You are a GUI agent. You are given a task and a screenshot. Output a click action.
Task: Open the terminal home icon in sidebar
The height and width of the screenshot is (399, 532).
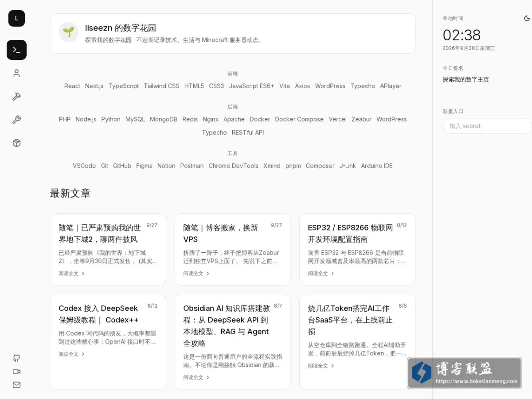[16, 50]
